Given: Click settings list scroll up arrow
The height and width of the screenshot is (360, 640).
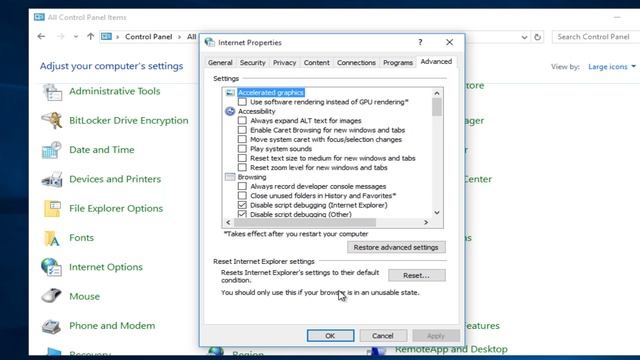Looking at the screenshot, I should pyautogui.click(x=437, y=93).
